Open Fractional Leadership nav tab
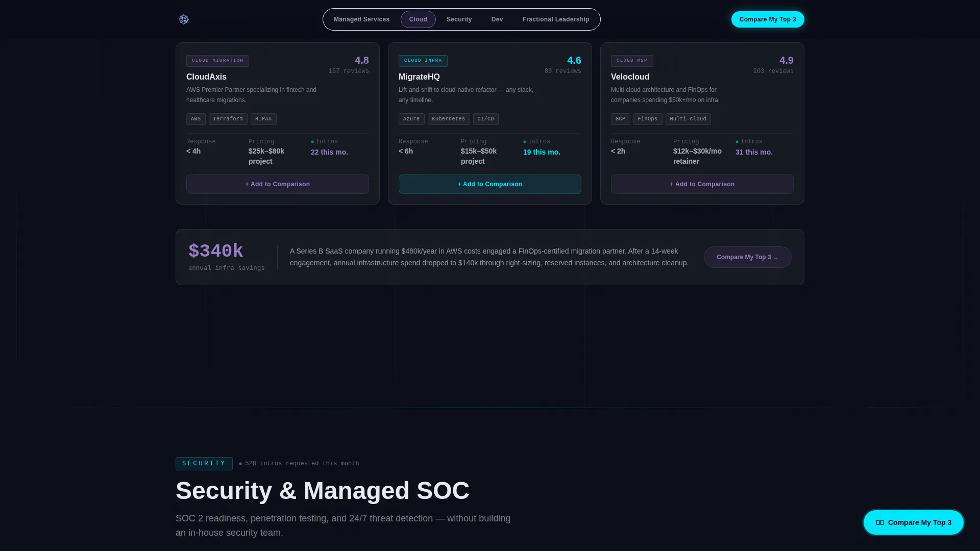Screen dimensions: 980x551 pos(555,19)
